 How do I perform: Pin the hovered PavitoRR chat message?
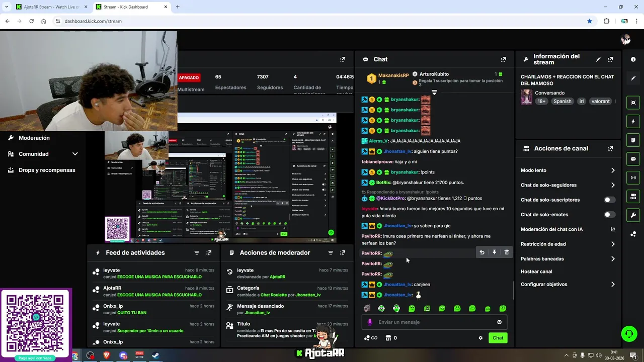tap(494, 252)
